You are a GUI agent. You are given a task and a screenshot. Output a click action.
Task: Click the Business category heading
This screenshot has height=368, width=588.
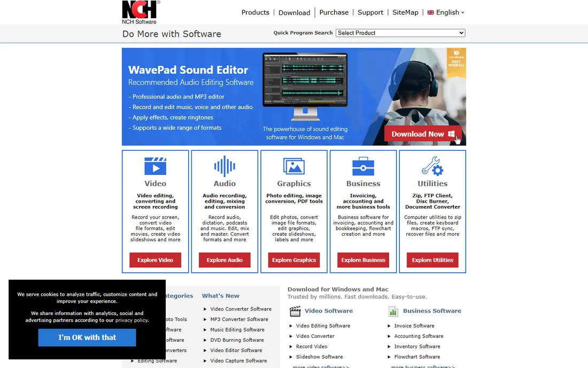pyautogui.click(x=363, y=183)
